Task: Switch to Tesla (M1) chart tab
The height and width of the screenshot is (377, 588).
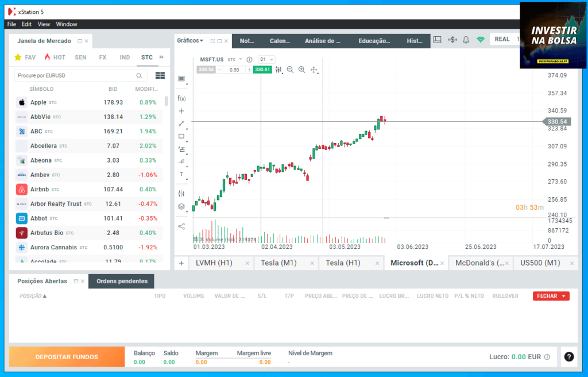Action: (x=278, y=263)
